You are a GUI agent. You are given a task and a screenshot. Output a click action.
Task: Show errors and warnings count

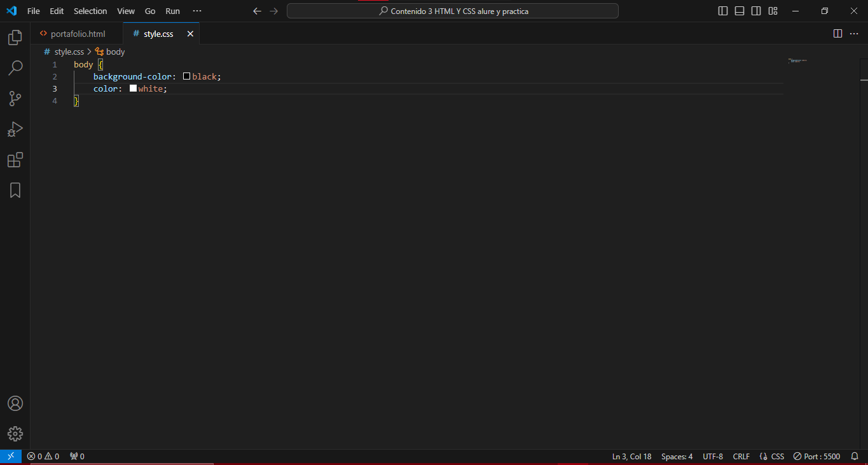tap(43, 456)
